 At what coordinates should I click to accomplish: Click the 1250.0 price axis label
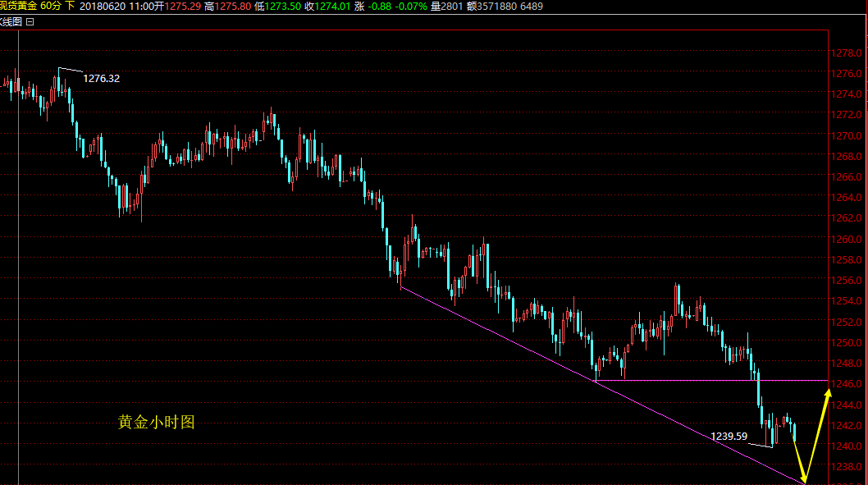pyautogui.click(x=847, y=342)
